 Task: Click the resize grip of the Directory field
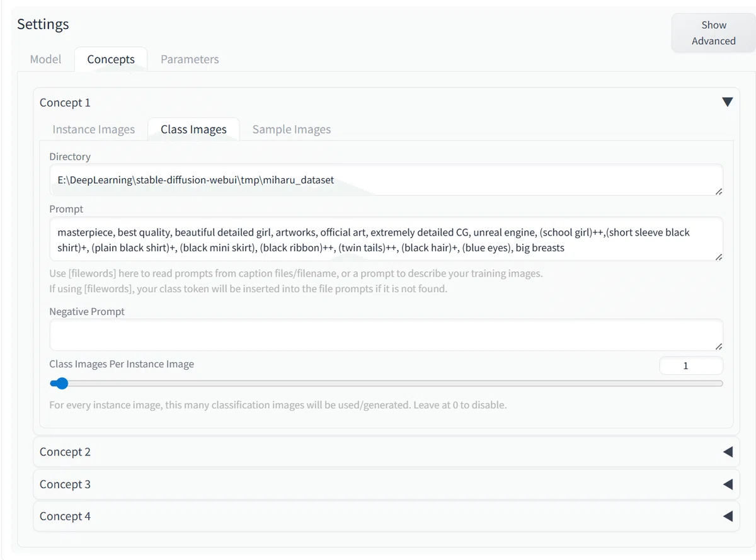[x=719, y=191]
